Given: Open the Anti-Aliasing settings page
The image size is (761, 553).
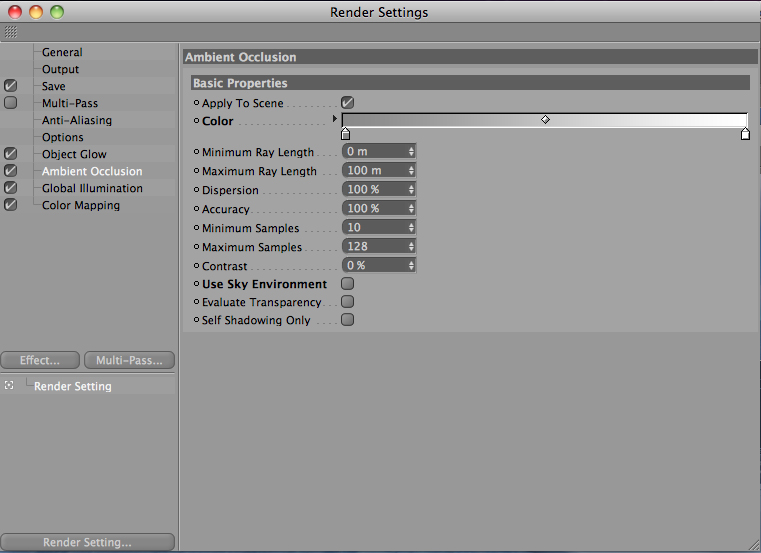Looking at the screenshot, I should tap(77, 120).
